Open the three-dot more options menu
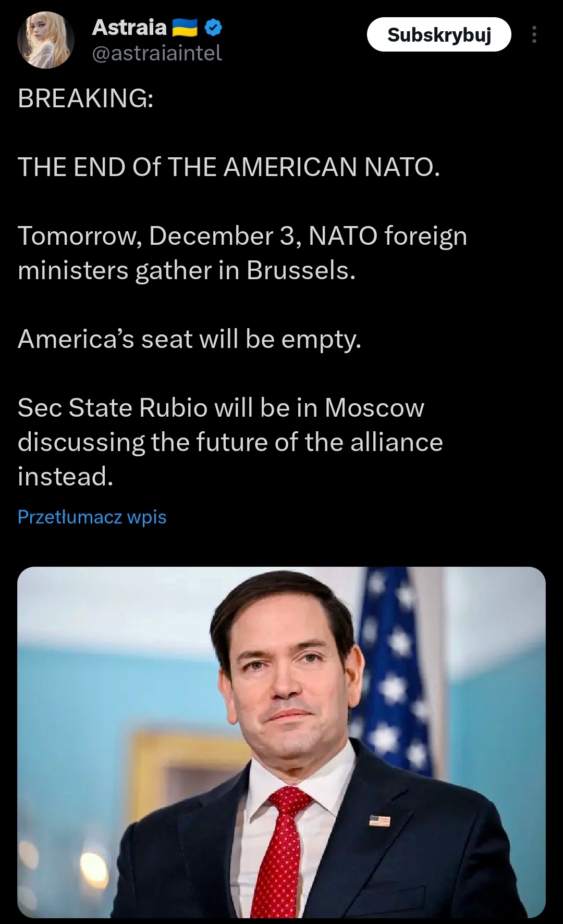Viewport: 563px width, 924px height. point(534,35)
